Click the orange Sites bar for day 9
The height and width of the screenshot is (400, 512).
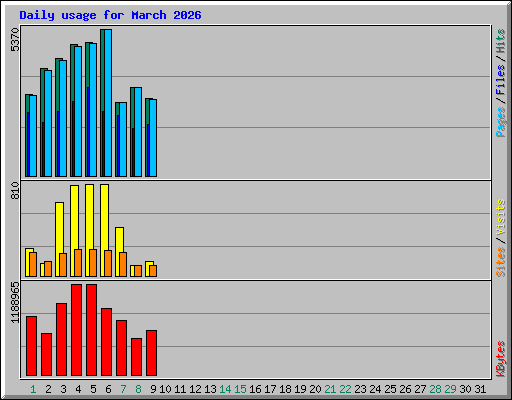click(x=153, y=271)
